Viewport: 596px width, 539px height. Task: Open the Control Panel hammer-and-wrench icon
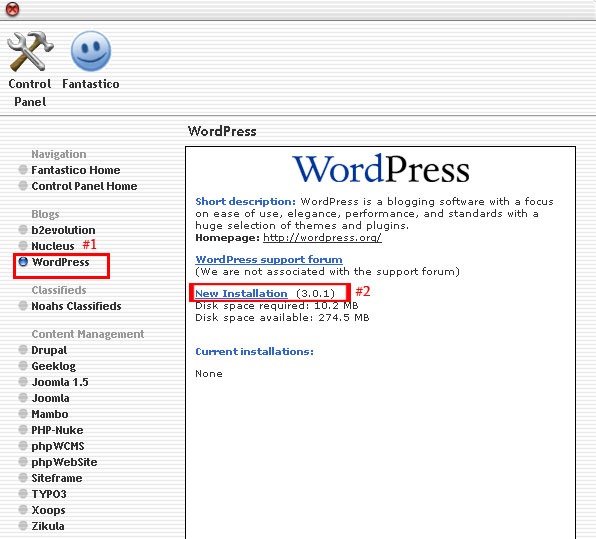point(30,51)
